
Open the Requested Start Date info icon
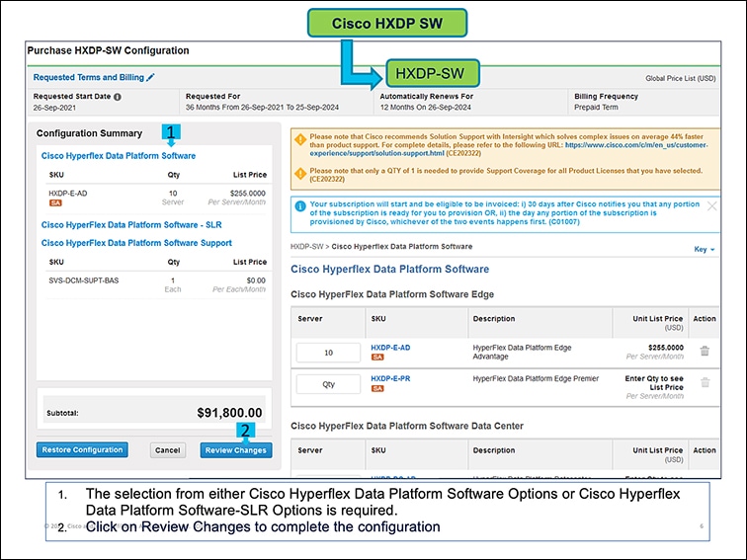coord(118,97)
